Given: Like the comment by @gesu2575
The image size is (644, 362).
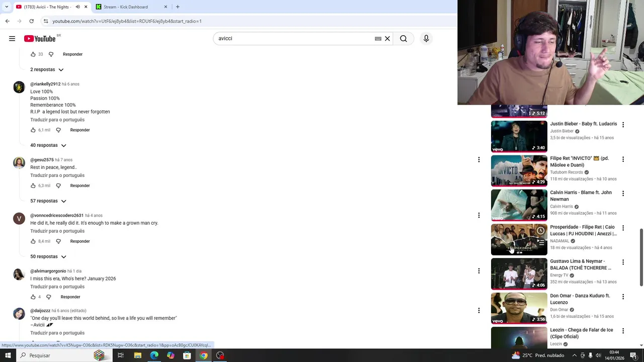Looking at the screenshot, I should (33, 186).
